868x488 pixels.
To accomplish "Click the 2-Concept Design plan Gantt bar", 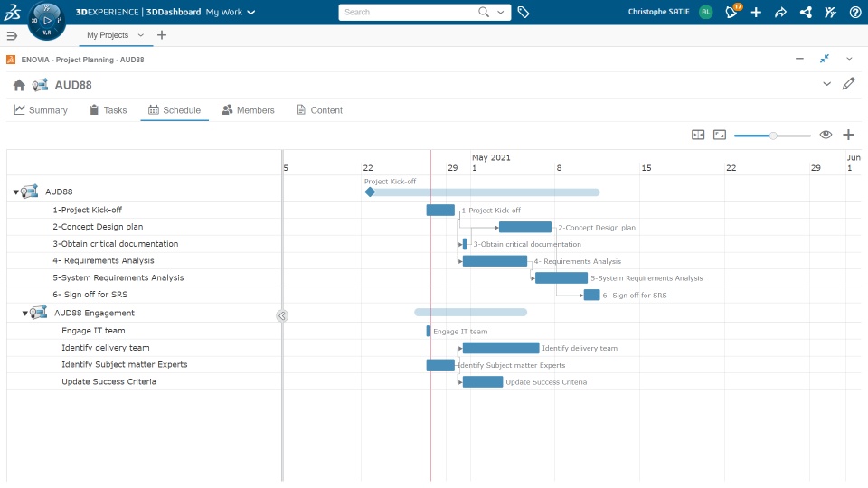I will 524,227.
